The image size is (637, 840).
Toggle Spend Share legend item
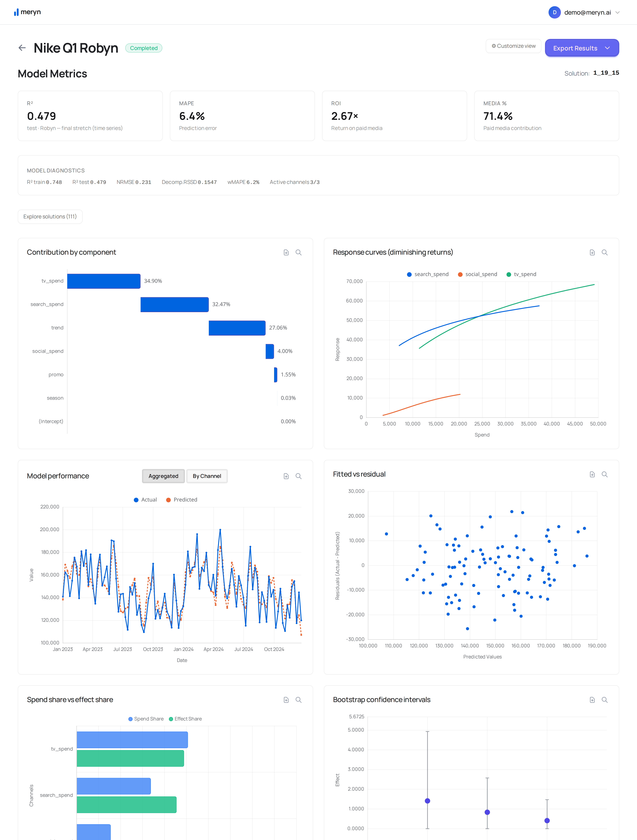[x=146, y=719]
